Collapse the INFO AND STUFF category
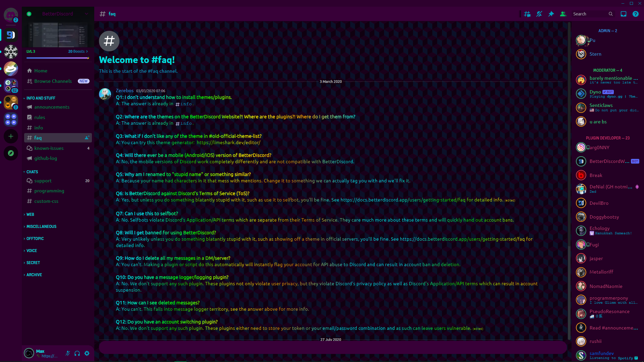This screenshot has height=362, width=644. (41, 98)
